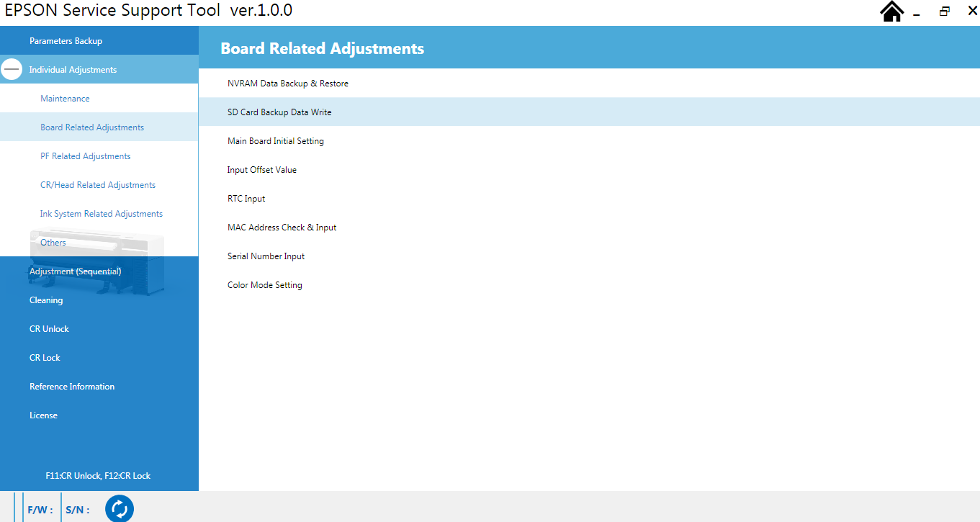The image size is (980, 522).
Task: Open MAC Address Check & Input
Action: coord(282,228)
